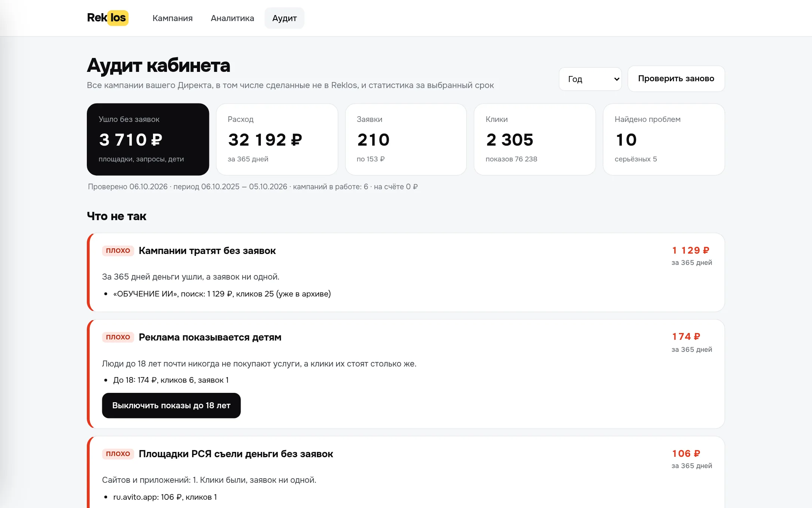
Task: Click the 174 ₽ amount on the right
Action: (x=686, y=336)
